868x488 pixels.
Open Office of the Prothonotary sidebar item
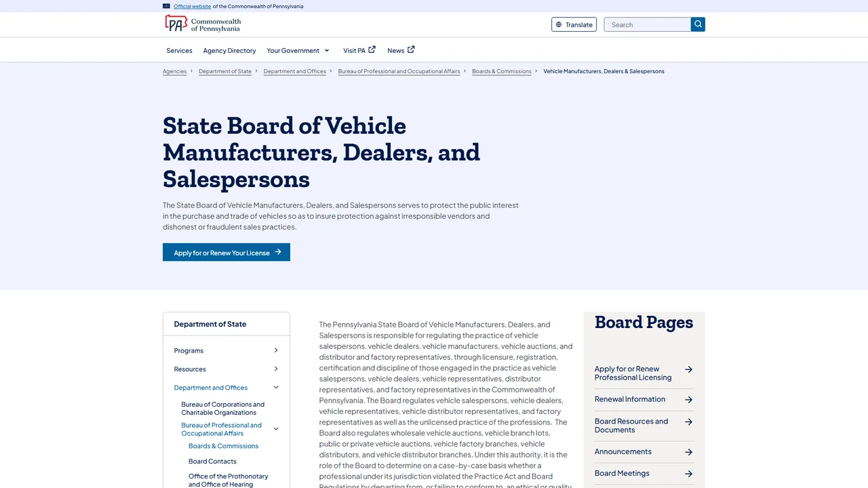point(228,480)
